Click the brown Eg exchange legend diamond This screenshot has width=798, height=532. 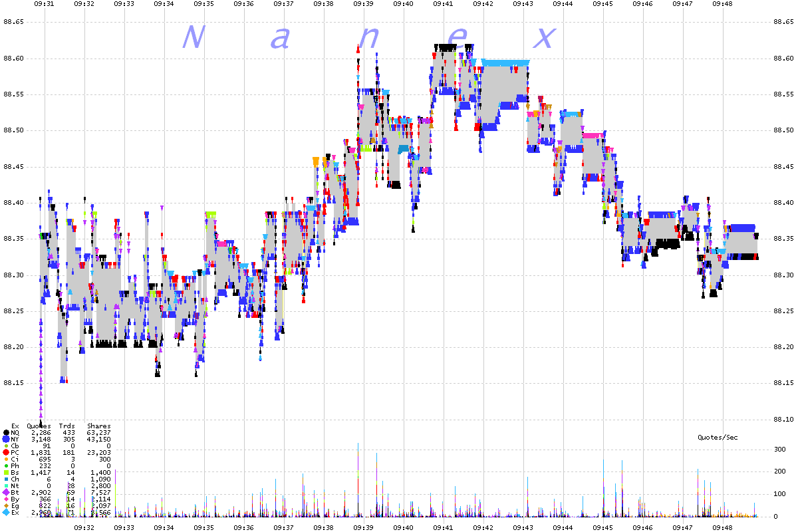[x=7, y=505]
